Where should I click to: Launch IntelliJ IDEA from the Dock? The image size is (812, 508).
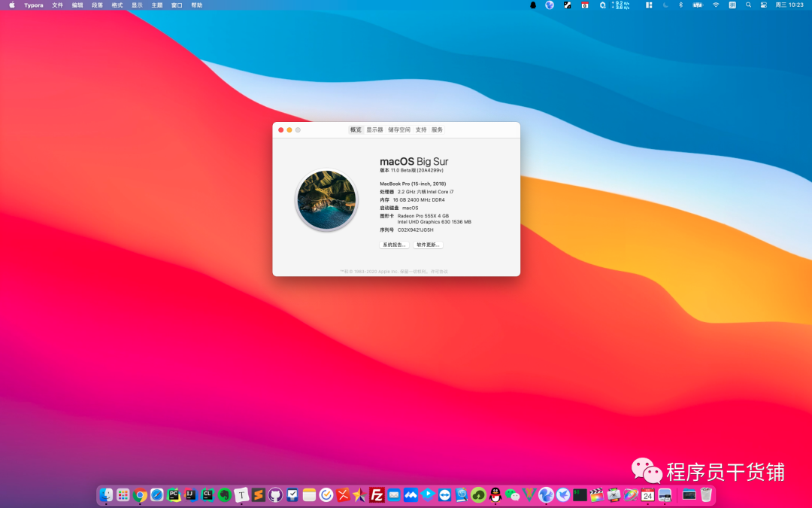point(190,495)
